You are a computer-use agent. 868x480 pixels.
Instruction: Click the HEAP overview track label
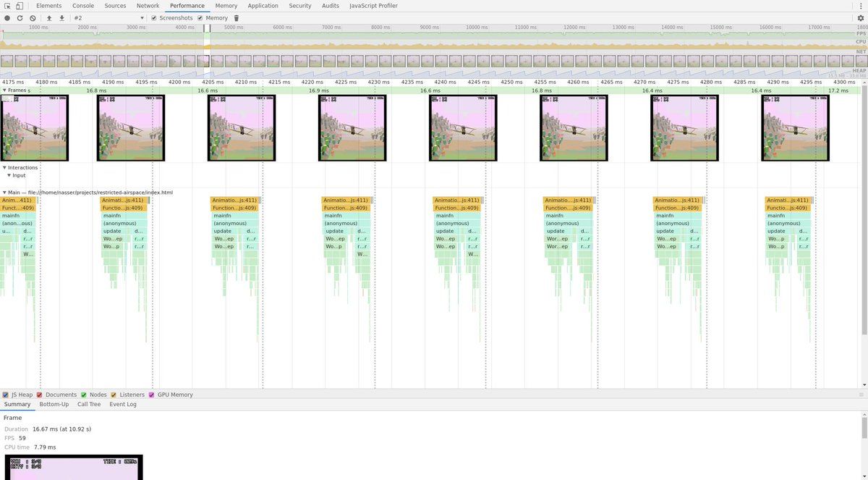[859, 71]
